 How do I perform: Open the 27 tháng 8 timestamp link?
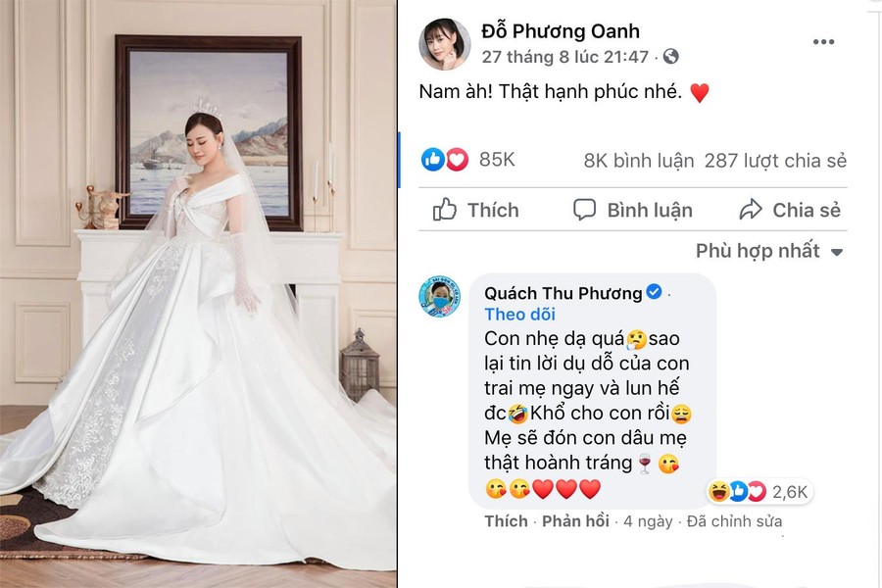[564, 57]
